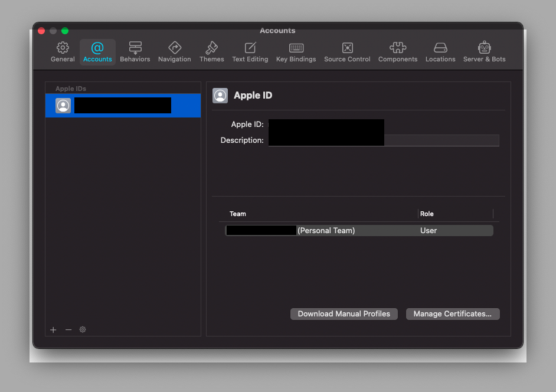556x392 pixels.
Task: Select the Apple ID account in the list
Action: pyautogui.click(x=123, y=105)
